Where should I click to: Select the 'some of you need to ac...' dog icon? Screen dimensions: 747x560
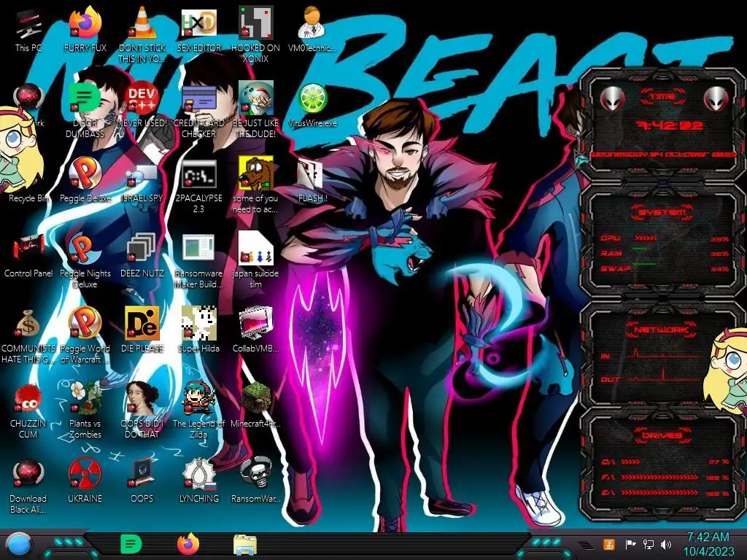click(x=255, y=185)
